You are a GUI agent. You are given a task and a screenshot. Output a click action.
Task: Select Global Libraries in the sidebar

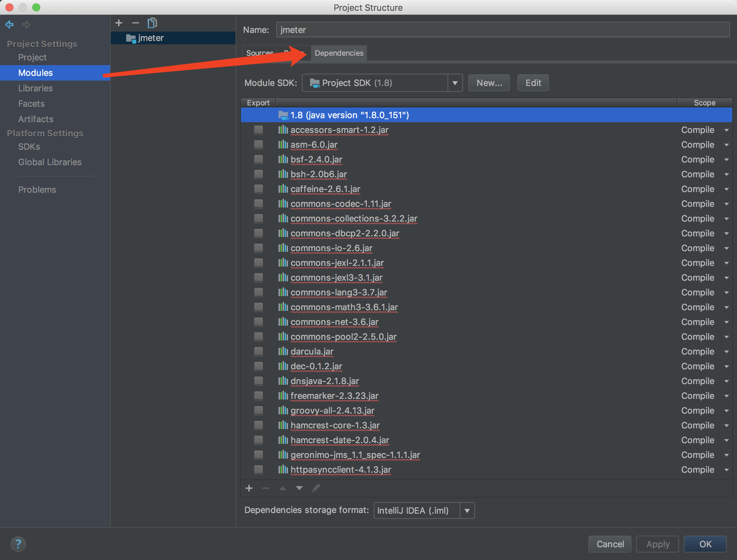[x=50, y=162]
